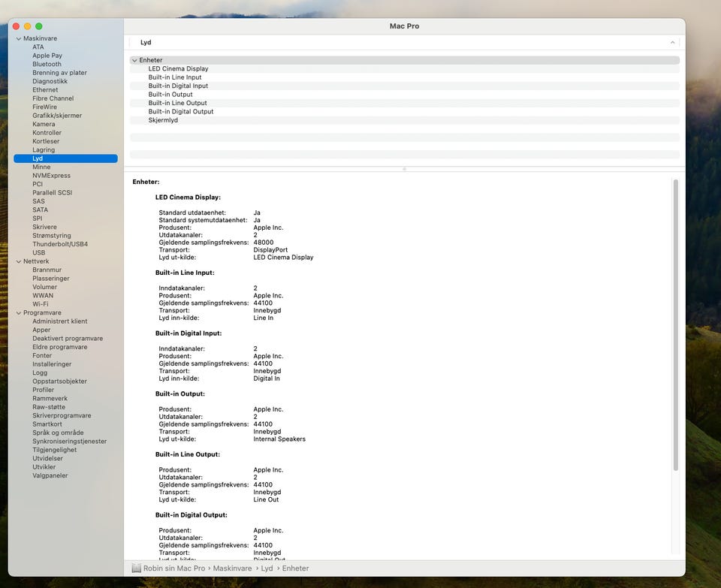The height and width of the screenshot is (588, 721).
Task: Open the Wi-Fi network entry
Action: click(41, 304)
